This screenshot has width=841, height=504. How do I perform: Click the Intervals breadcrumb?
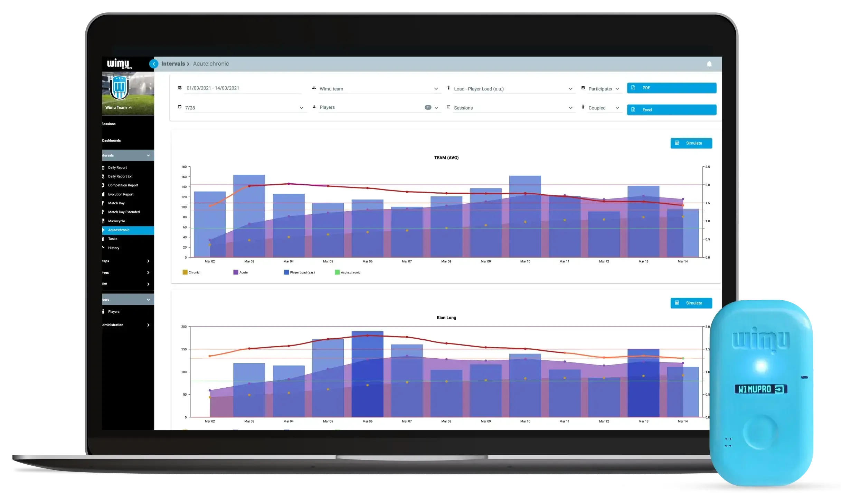[173, 64]
